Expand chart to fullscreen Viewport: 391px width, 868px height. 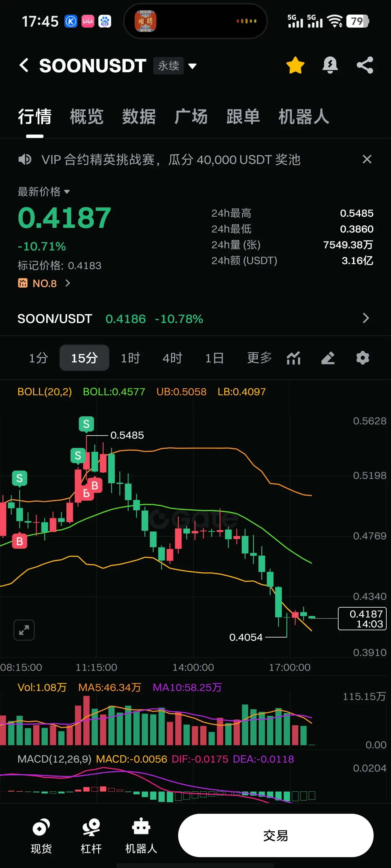pyautogui.click(x=24, y=630)
